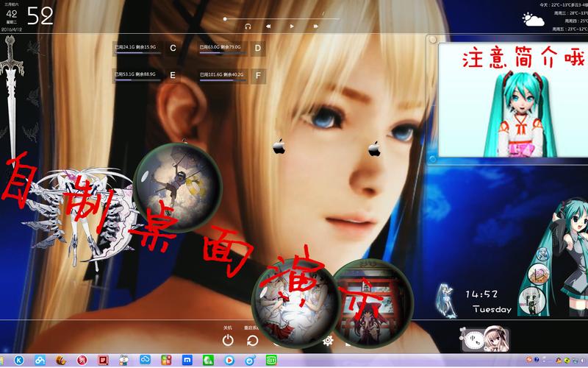The height and width of the screenshot is (368, 588).
Task: Open the shrine maiden lying glass orb
Action: pos(295,303)
